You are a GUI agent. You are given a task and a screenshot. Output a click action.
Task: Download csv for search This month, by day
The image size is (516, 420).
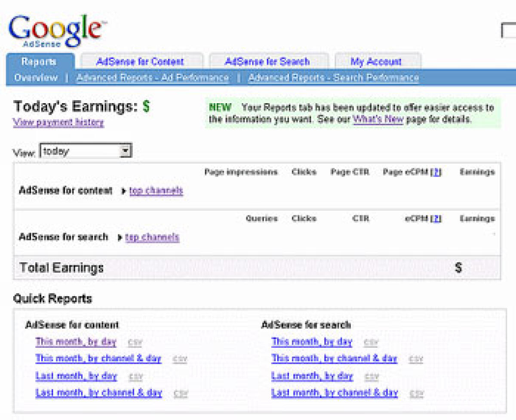[371, 343]
